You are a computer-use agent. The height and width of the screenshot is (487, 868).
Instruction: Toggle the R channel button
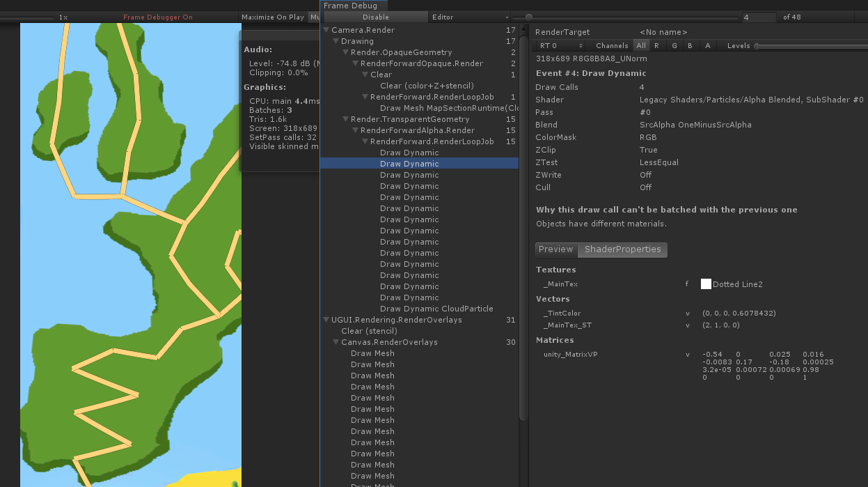[x=656, y=46]
